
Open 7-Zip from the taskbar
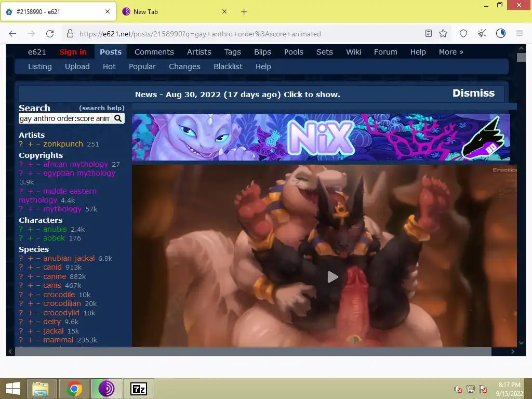pos(138,389)
